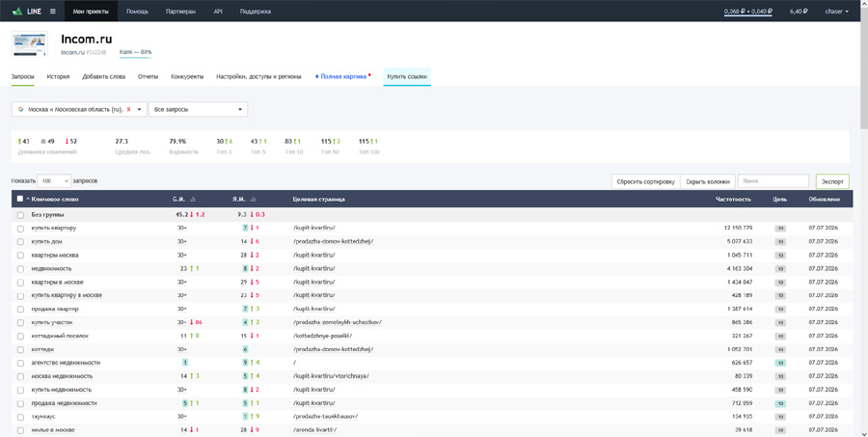Open the /kottedzhnye-poselki/ target page link
This screenshot has width=868, height=437.
[322, 336]
